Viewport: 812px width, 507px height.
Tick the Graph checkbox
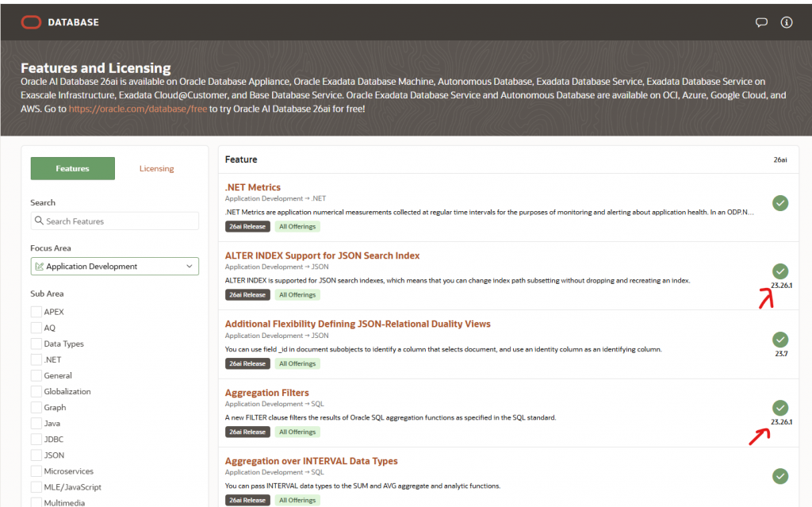click(x=36, y=408)
